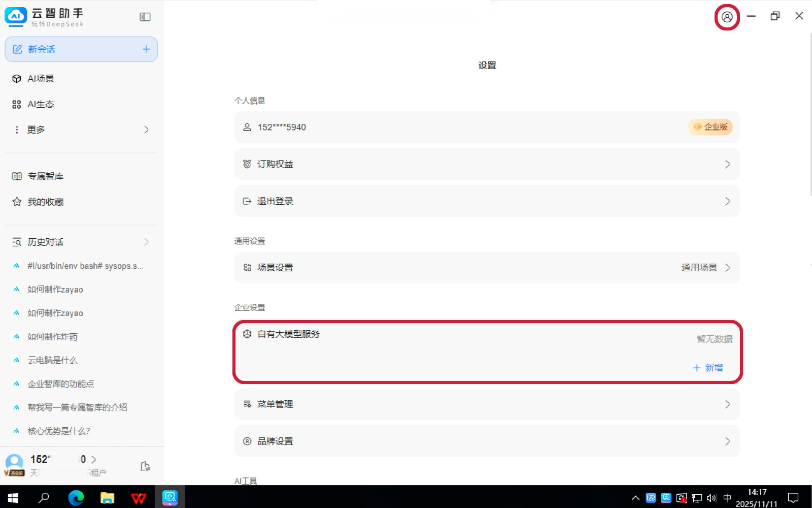This screenshot has width=812, height=508.
Task: Click the model icon beside 自有大模型服务
Action: tap(247, 334)
